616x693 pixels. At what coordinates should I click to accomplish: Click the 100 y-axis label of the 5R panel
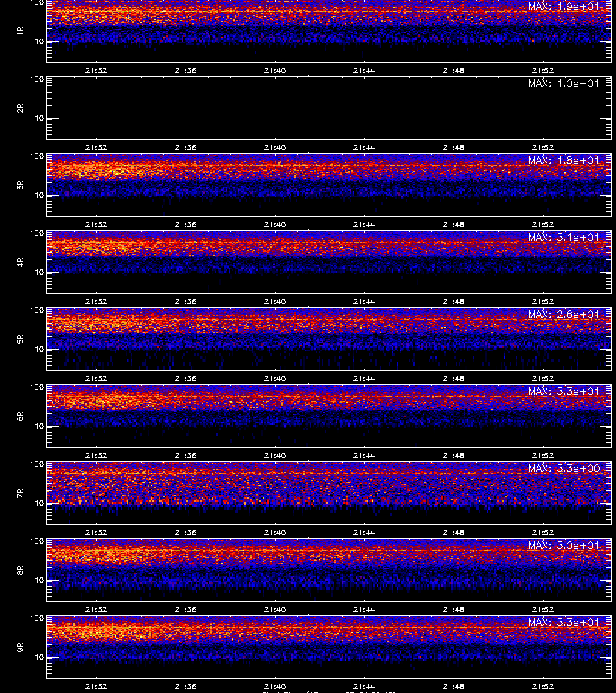(x=37, y=310)
